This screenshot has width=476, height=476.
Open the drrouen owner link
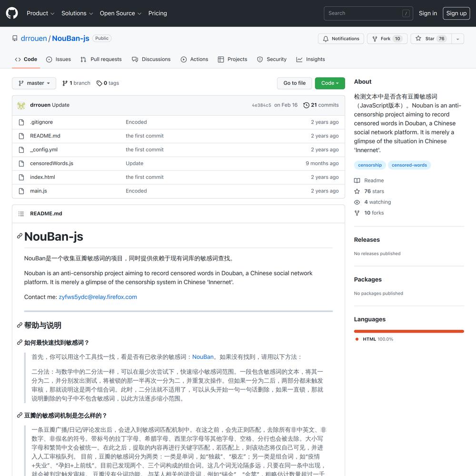[34, 39]
